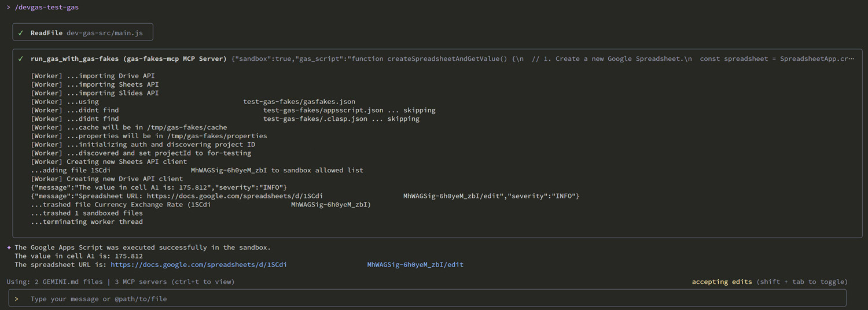Click the sparkle icon before the Gemini response
Screen dimensions: 868x310
coord(9,248)
